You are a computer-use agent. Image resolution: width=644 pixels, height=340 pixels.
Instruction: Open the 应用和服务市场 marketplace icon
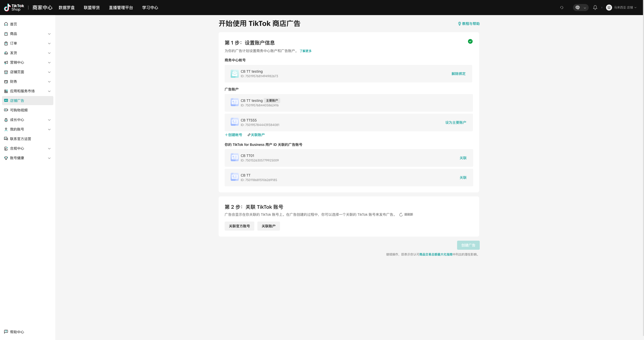coord(6,91)
